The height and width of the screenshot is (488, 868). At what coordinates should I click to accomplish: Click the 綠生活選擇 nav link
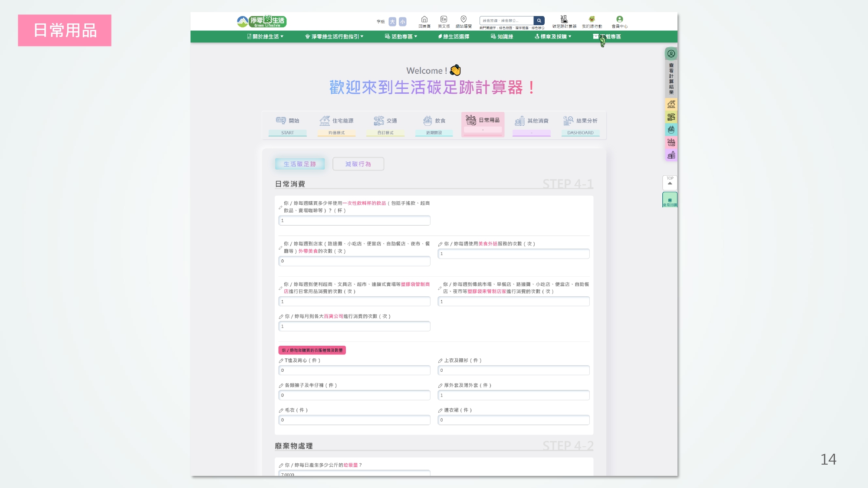(x=454, y=36)
